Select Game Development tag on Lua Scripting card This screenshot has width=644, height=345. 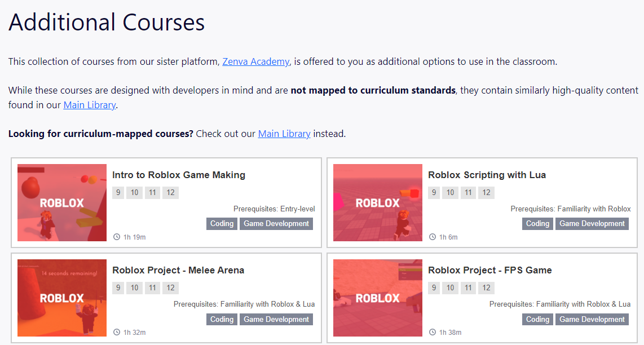(x=592, y=223)
